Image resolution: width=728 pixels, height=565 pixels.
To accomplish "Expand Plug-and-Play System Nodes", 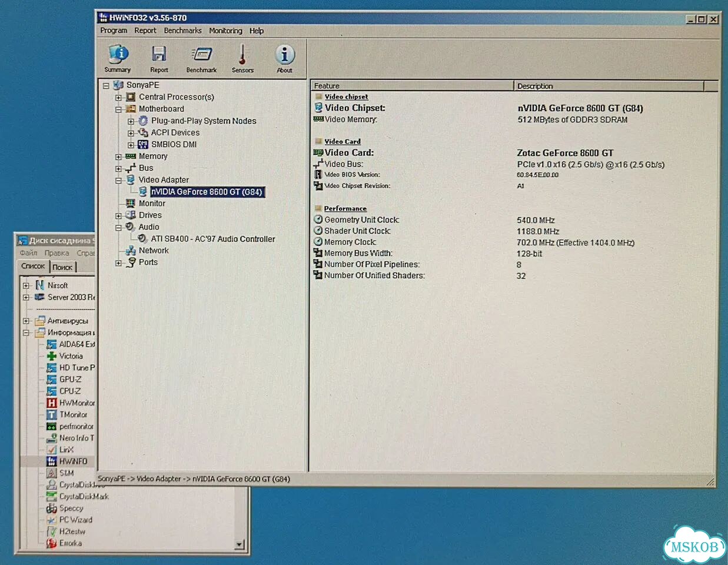I will click(131, 121).
